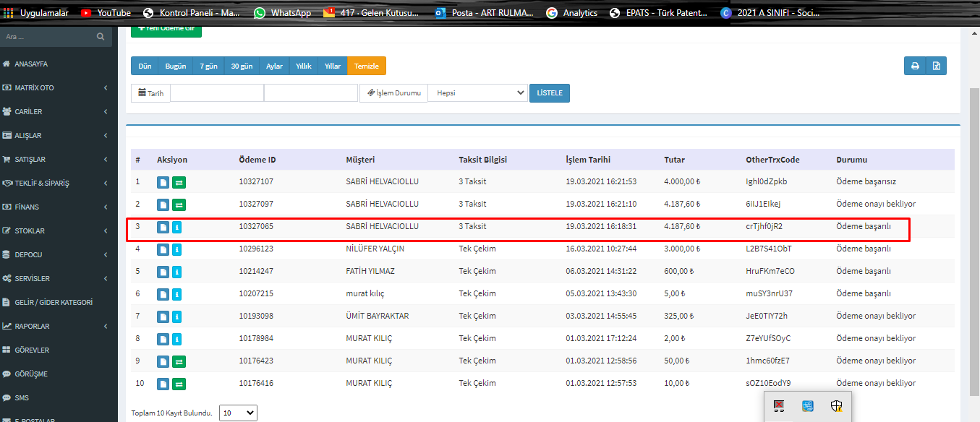Click the first Tarih date input field
This screenshot has width=980, height=422.
coord(217,93)
